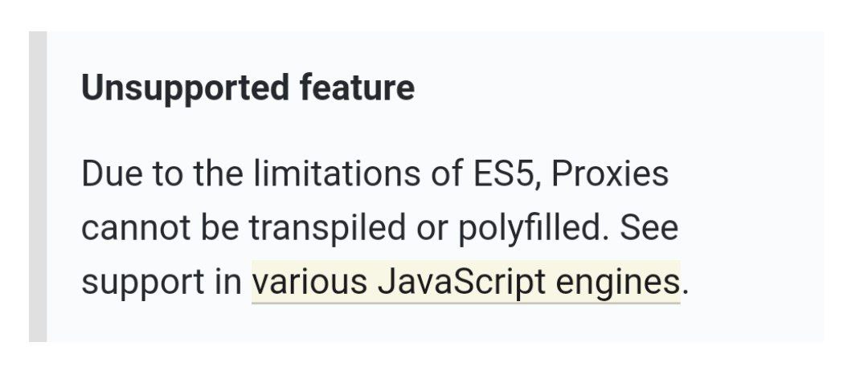
Task: Click the word "Due" starting the paragraph
Action: pyautogui.click(x=111, y=173)
